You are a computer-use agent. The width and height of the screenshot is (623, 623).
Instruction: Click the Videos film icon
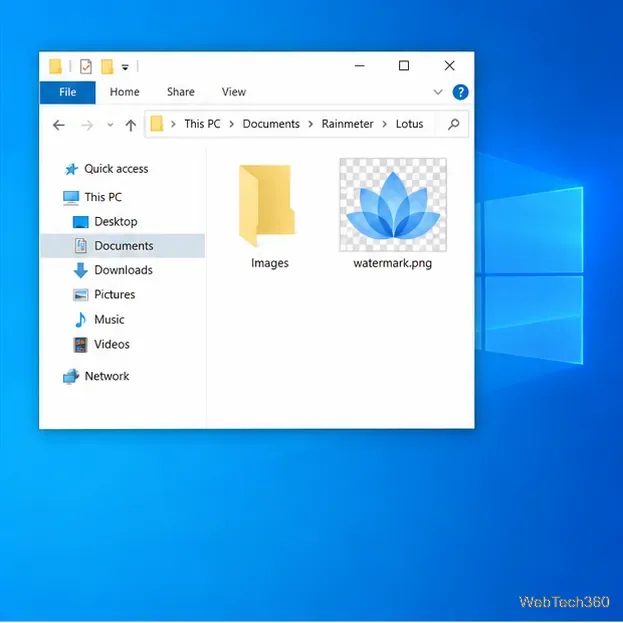pyautogui.click(x=81, y=345)
